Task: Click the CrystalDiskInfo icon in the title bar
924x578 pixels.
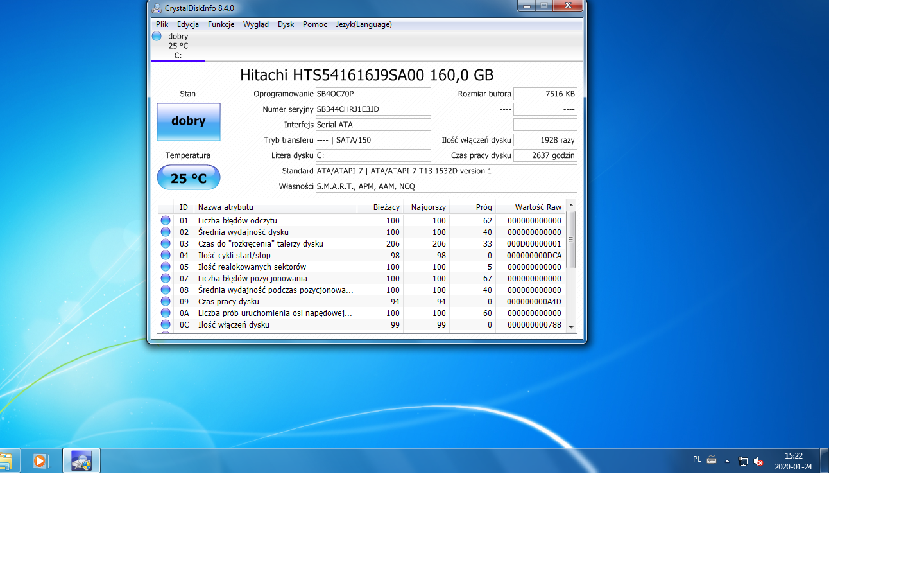Action: coord(156,8)
